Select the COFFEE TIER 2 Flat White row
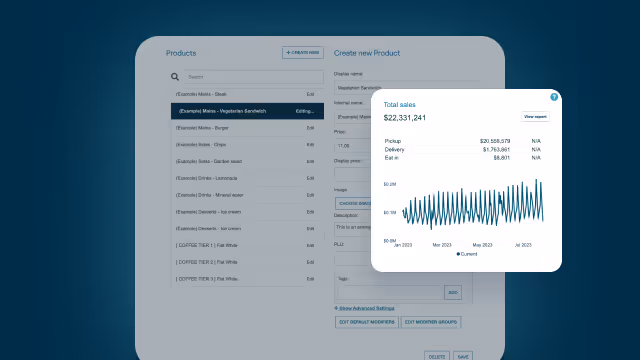Screen dimensions: 640x360 tap(247, 262)
